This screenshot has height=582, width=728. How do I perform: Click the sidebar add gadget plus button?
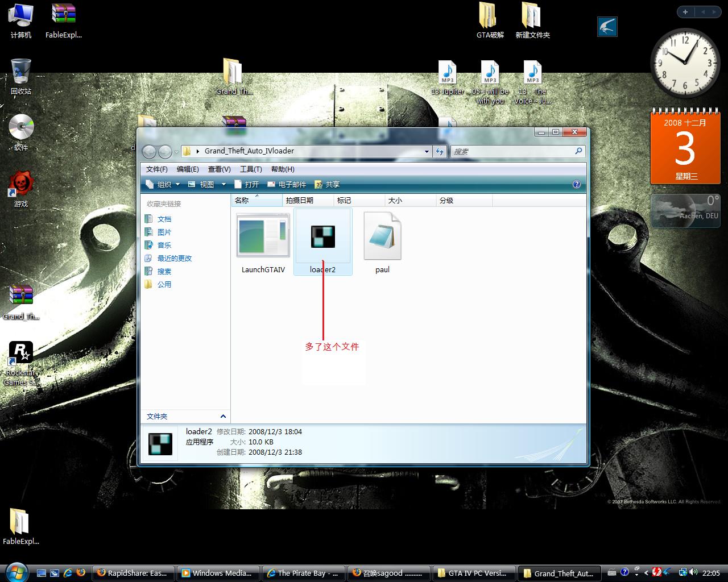685,12
